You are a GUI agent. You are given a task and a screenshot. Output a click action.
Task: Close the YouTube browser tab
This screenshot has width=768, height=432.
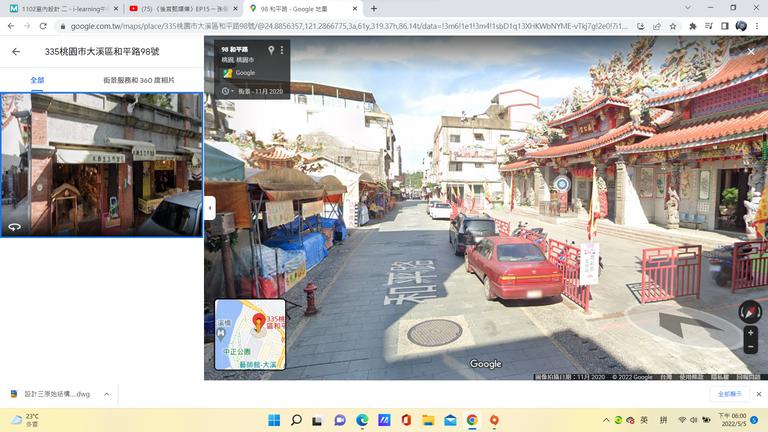click(235, 9)
